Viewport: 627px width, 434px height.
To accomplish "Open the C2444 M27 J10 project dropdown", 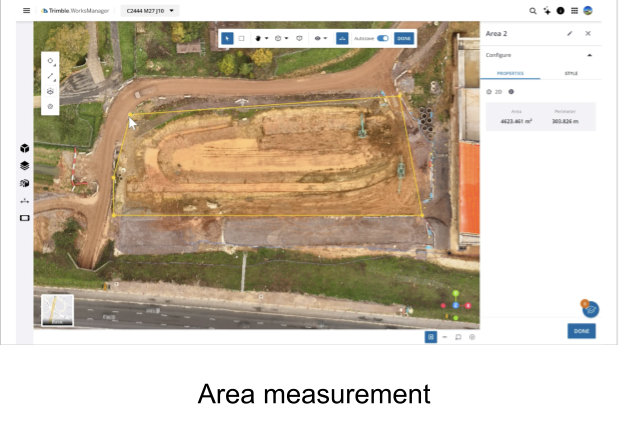I will tap(149, 10).
